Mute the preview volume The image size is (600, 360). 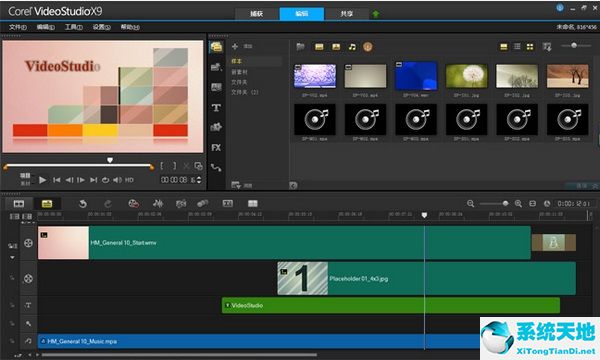117,180
